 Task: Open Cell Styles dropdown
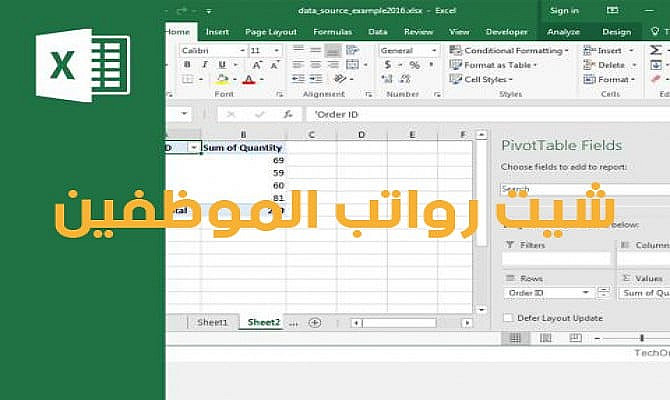[481, 79]
